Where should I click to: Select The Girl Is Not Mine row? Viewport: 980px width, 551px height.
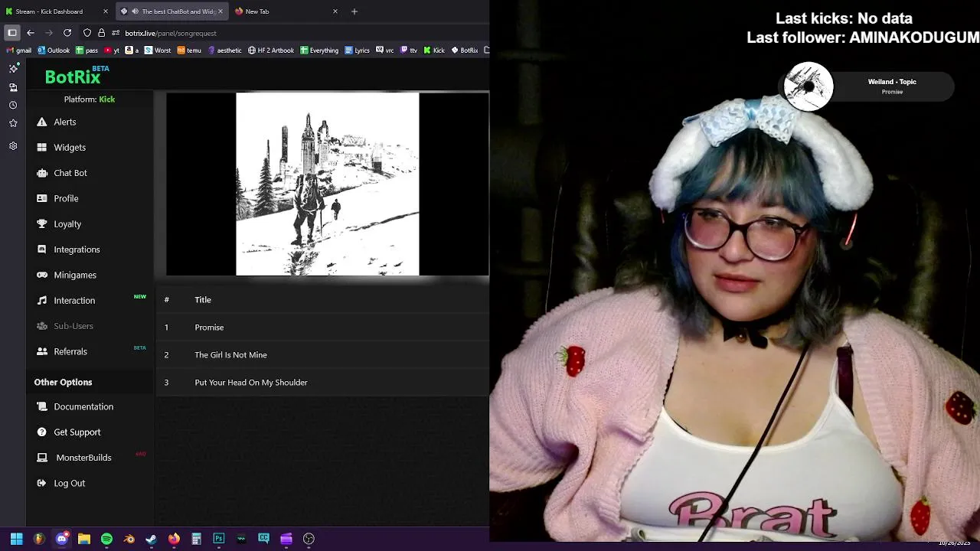tap(322, 354)
